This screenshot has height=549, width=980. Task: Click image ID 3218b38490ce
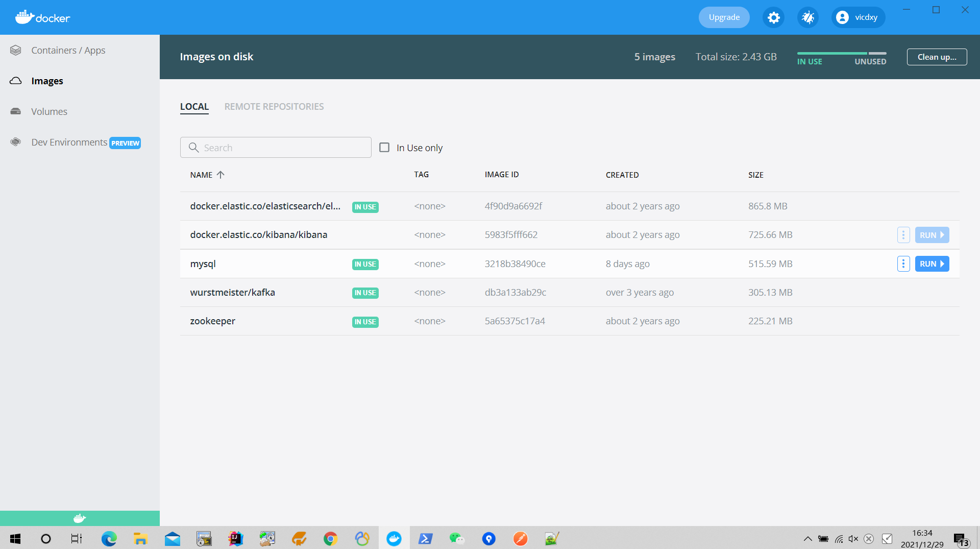click(515, 264)
